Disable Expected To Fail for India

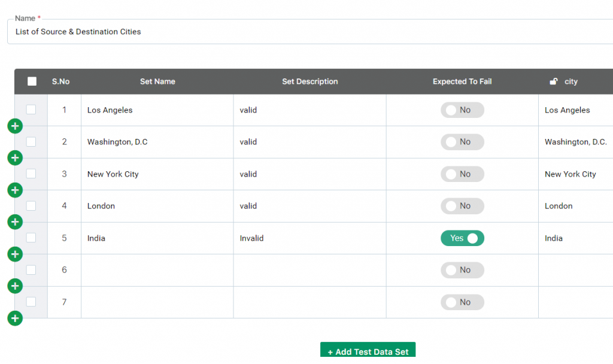[x=462, y=238]
